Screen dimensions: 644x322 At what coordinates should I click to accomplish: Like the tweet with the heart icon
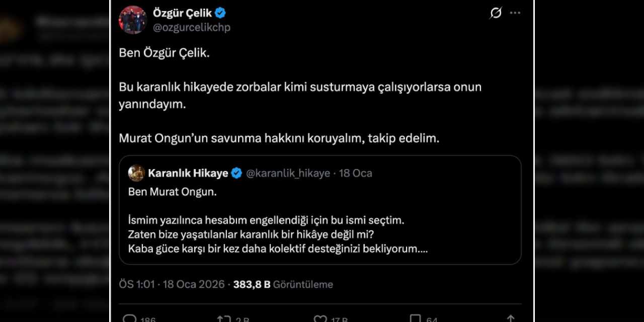point(320,318)
